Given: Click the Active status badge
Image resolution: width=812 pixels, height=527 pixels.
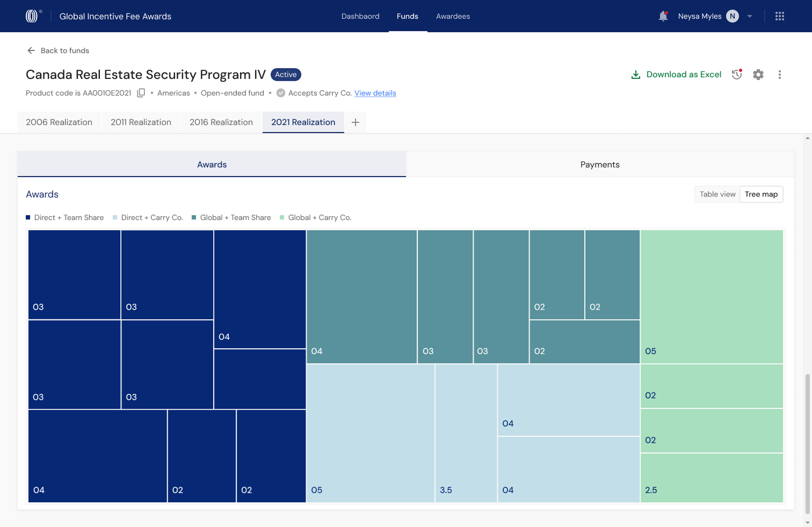Looking at the screenshot, I should 286,75.
